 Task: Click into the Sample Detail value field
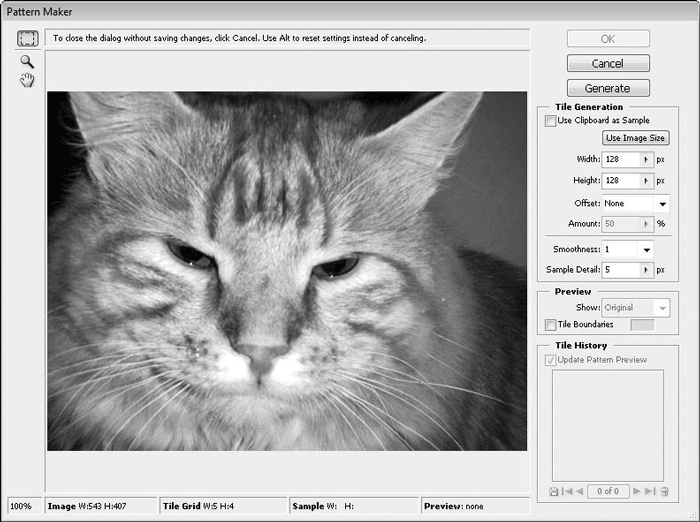point(621,270)
